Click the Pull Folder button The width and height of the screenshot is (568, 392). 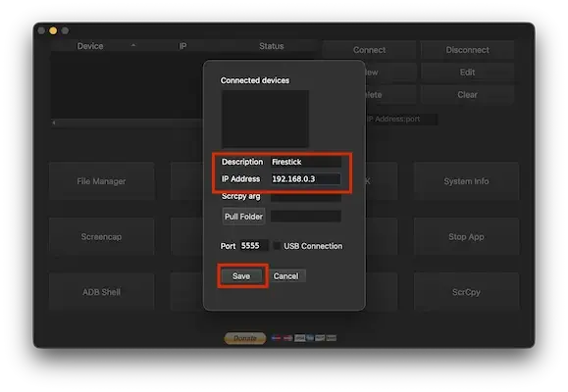click(243, 217)
